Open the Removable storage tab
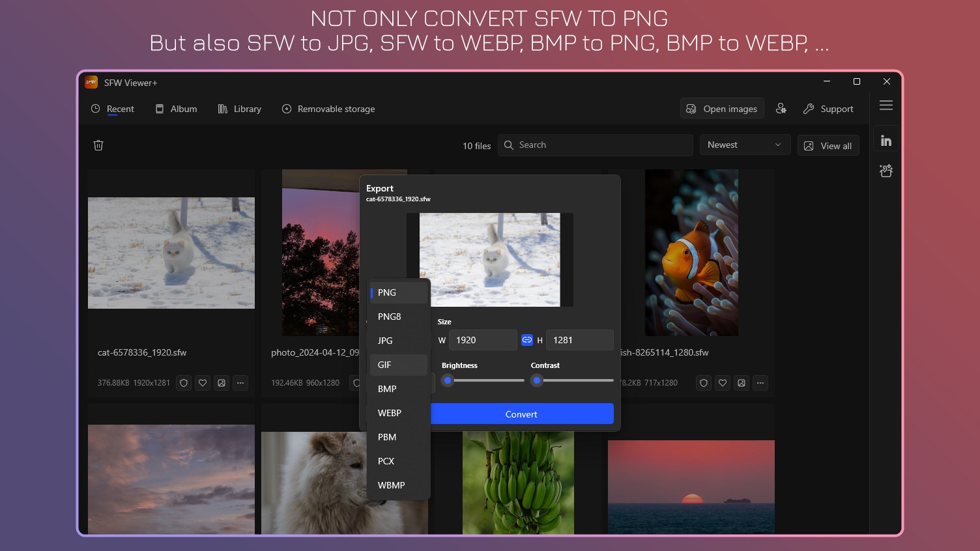 [328, 109]
